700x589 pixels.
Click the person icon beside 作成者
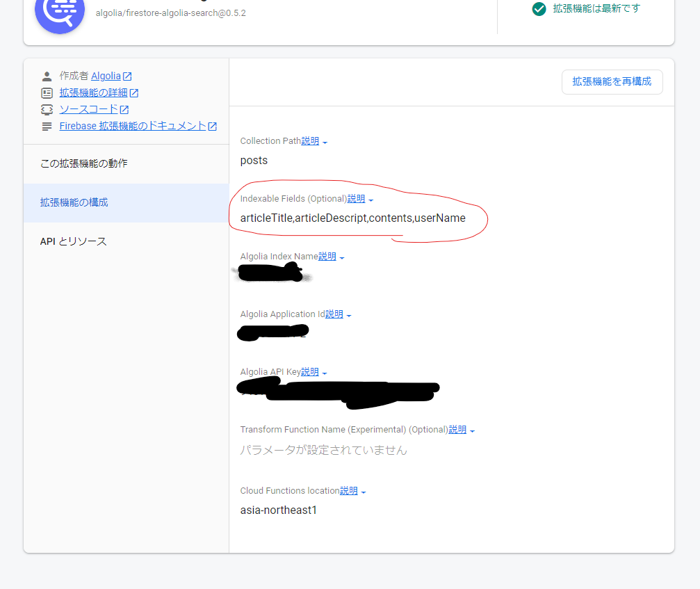[46, 76]
